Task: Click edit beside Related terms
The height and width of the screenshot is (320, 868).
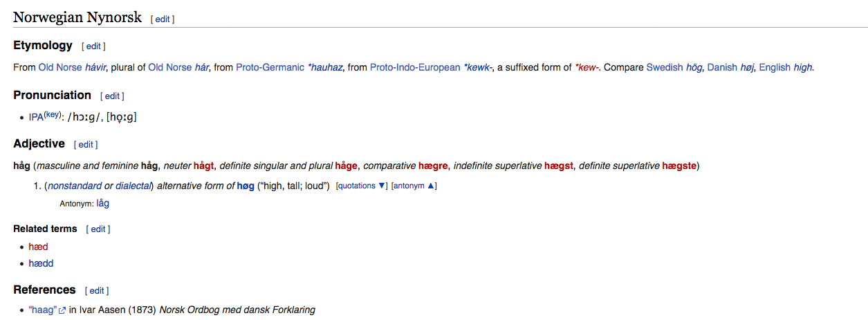Action: (x=98, y=229)
